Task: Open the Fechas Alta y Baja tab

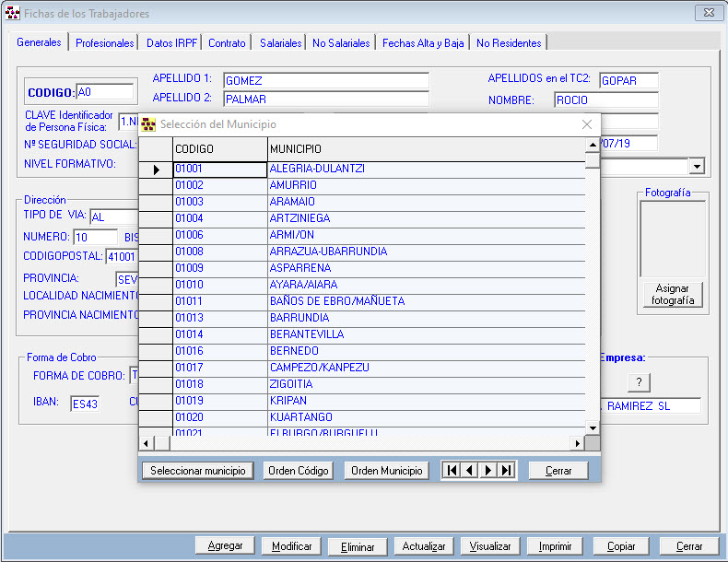Action: coord(423,43)
